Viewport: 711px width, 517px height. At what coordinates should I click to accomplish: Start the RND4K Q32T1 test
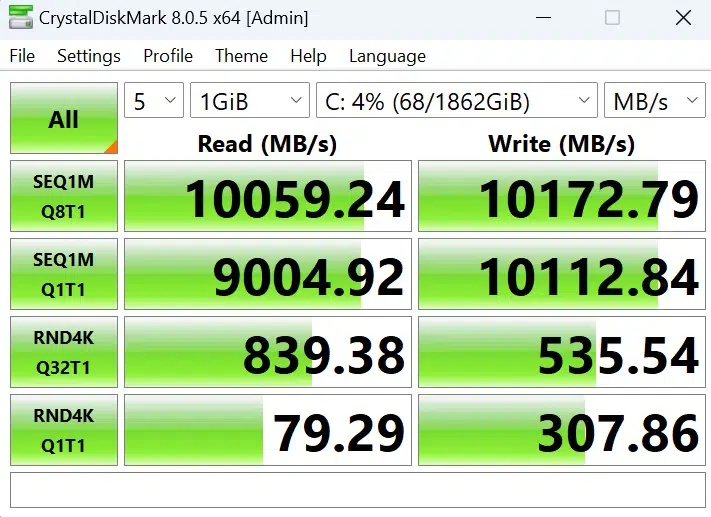click(x=64, y=352)
